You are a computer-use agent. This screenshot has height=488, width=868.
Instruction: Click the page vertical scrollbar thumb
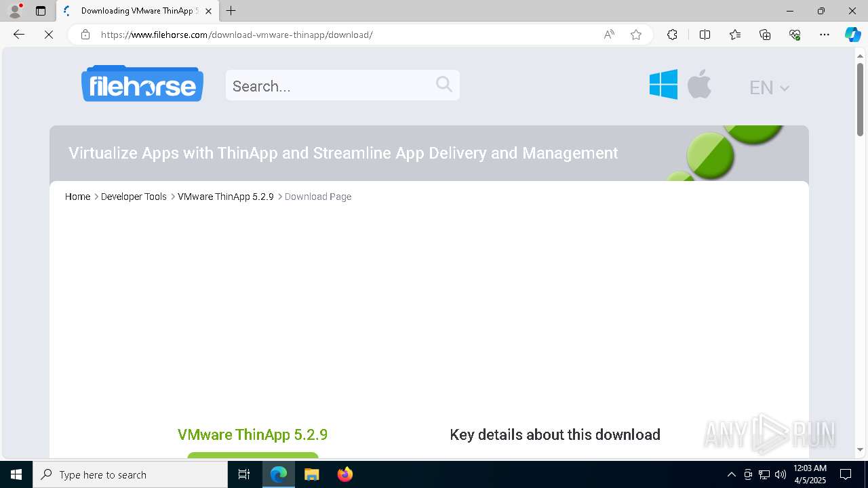860,99
